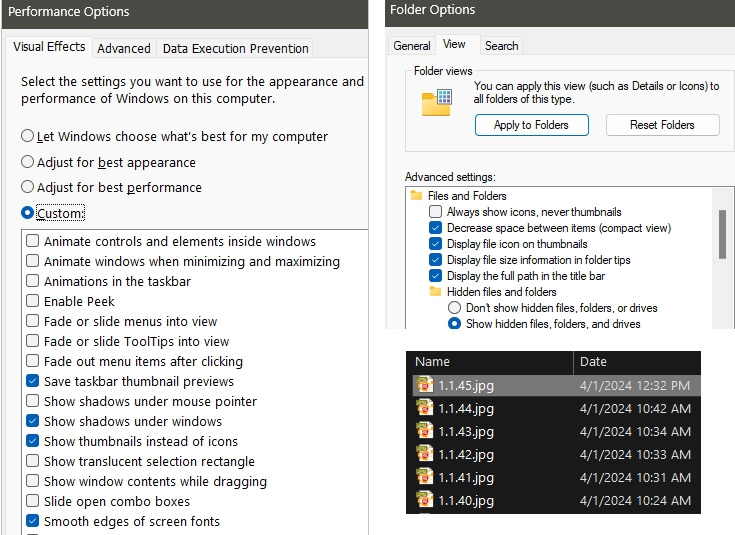Click the Apply to Folders button
Viewport: 735px width, 535px height.
(x=532, y=125)
